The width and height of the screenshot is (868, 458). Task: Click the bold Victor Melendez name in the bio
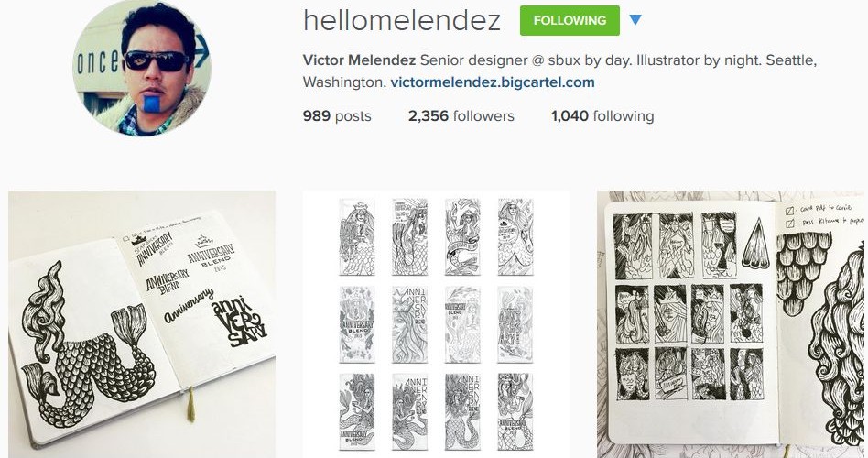tap(359, 60)
